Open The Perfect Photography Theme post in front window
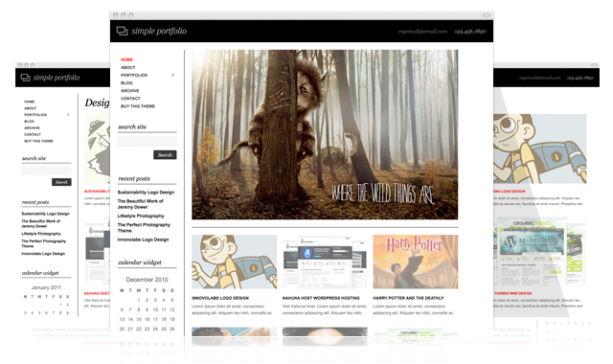 (144, 228)
